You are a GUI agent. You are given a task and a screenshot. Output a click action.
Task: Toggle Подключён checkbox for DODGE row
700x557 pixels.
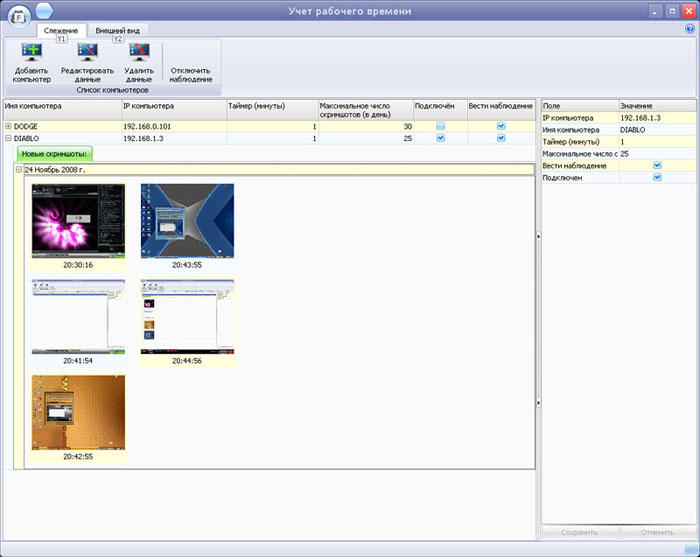[x=440, y=126]
